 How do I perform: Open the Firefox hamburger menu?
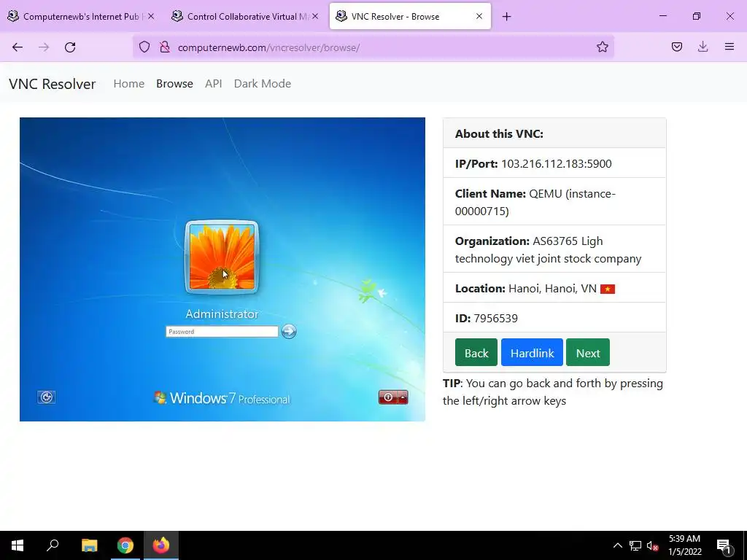(729, 47)
